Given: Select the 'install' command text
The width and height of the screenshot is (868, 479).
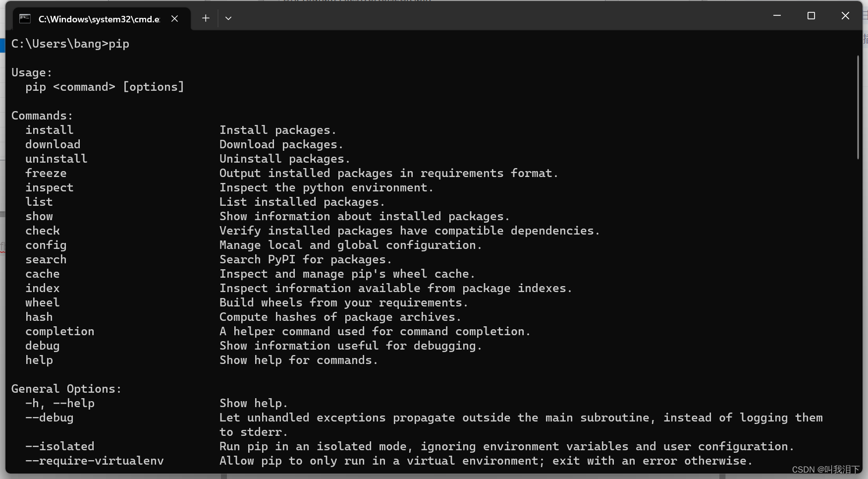Looking at the screenshot, I should coord(49,129).
